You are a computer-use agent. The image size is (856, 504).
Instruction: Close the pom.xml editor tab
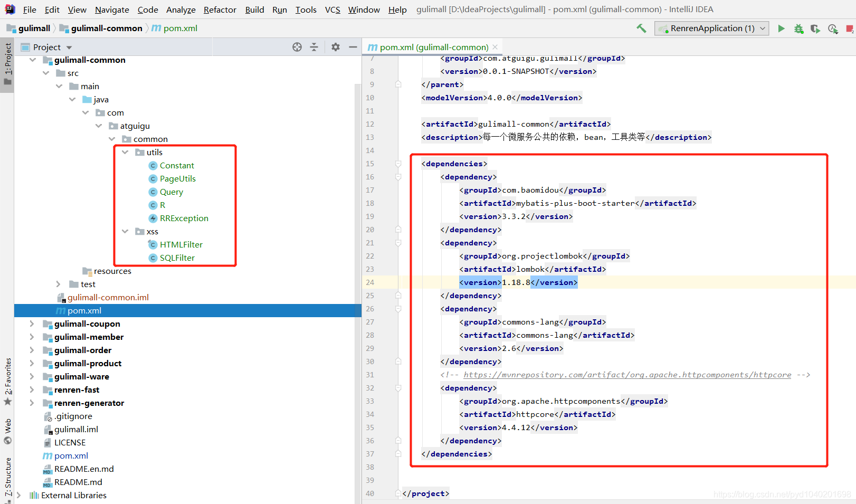pos(495,47)
